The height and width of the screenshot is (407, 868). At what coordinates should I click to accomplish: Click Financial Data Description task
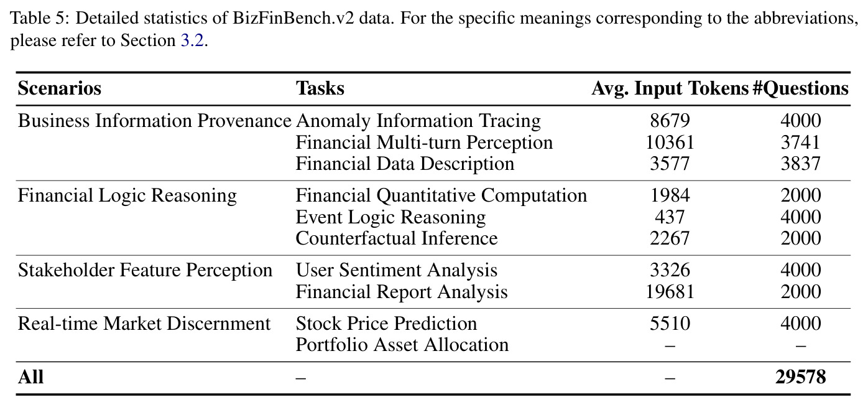point(405,164)
